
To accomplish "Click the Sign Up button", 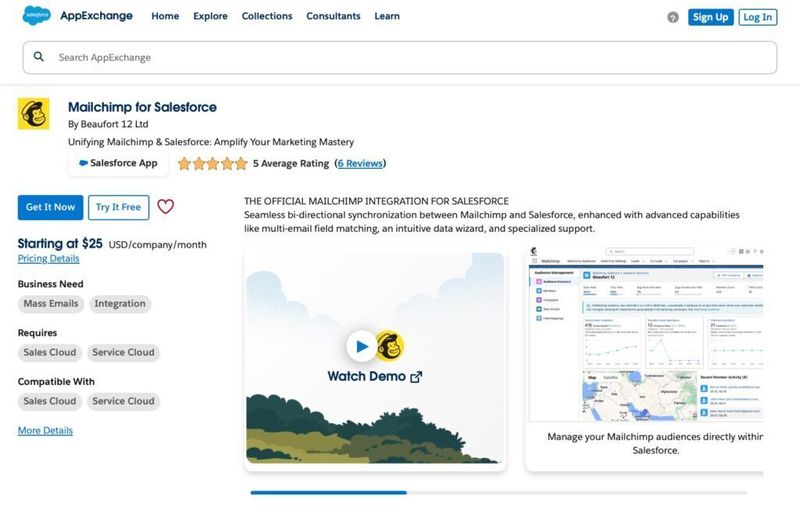I will (x=710, y=17).
